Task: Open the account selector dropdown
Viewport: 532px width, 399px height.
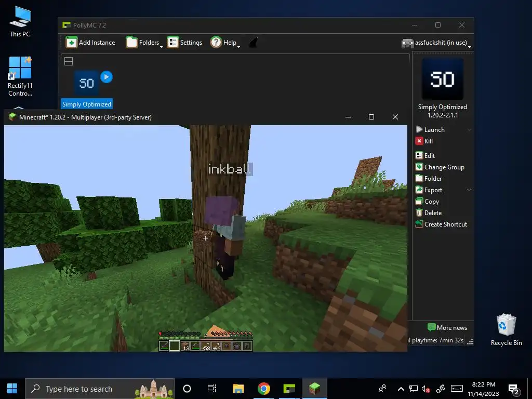Action: click(x=436, y=43)
